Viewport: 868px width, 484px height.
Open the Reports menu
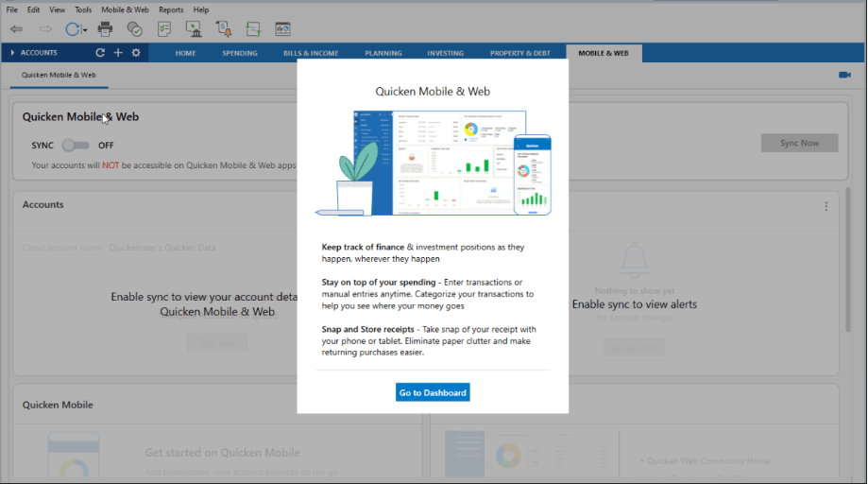coord(171,9)
